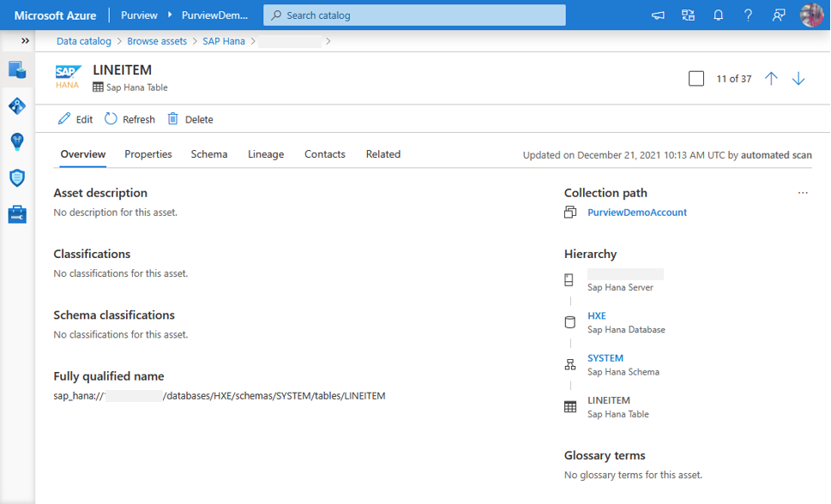The width and height of the screenshot is (831, 504).
Task: Open the policy shield sidebar icon
Action: (x=17, y=177)
